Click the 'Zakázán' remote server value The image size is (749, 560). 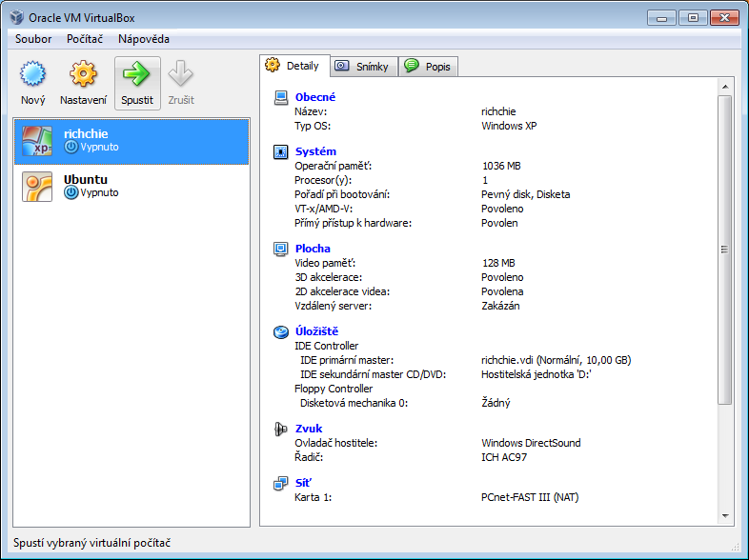[x=500, y=306]
